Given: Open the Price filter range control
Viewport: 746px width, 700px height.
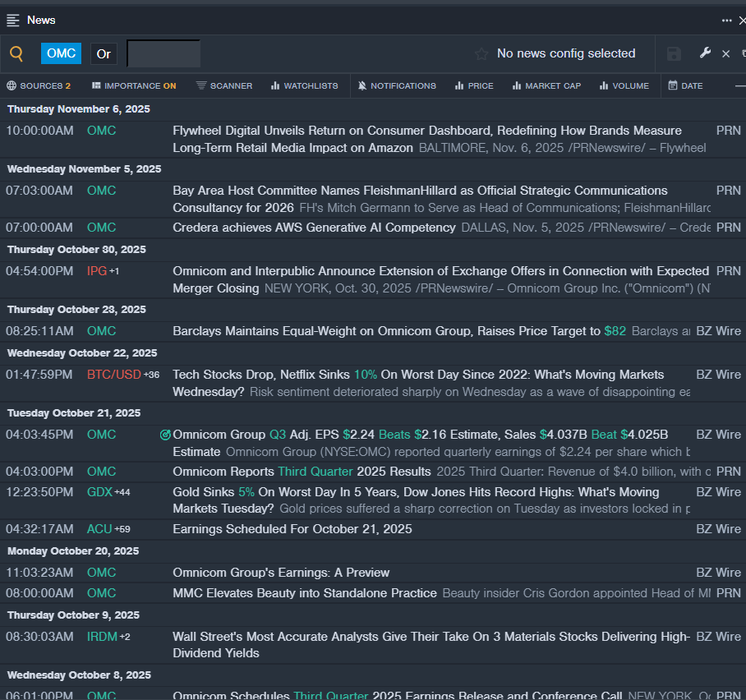Looking at the screenshot, I should click(474, 85).
